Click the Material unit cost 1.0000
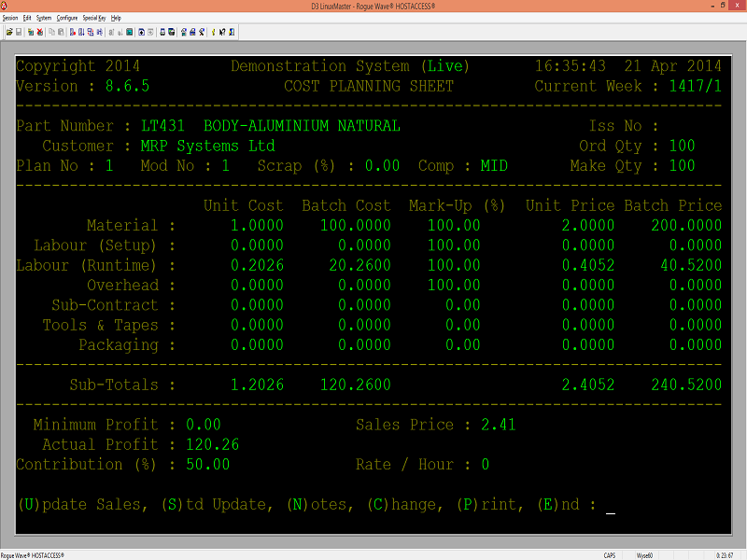The image size is (747, 560). (258, 225)
